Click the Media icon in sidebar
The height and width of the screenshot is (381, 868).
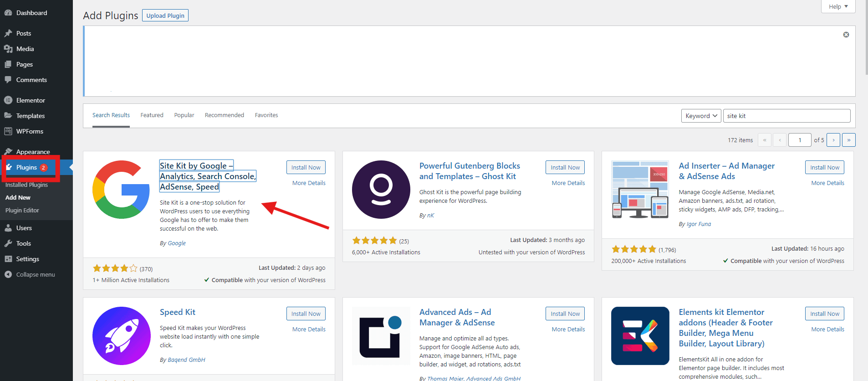click(8, 49)
